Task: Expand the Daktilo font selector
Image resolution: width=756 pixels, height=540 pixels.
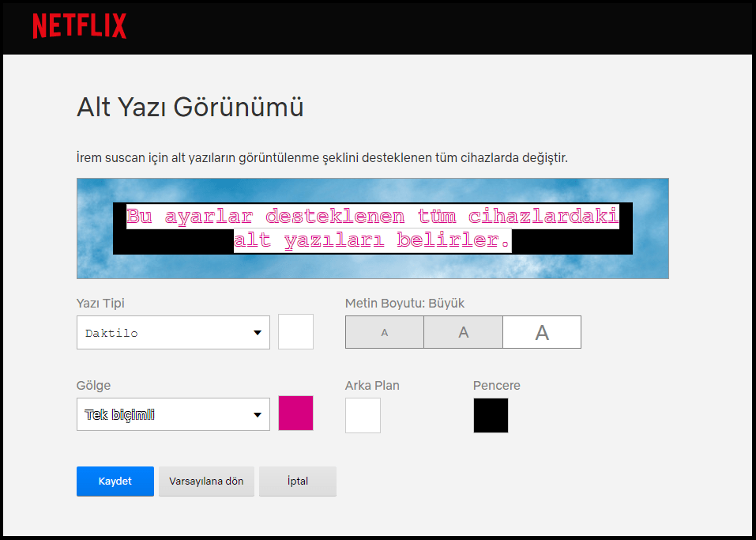Action: click(x=172, y=332)
